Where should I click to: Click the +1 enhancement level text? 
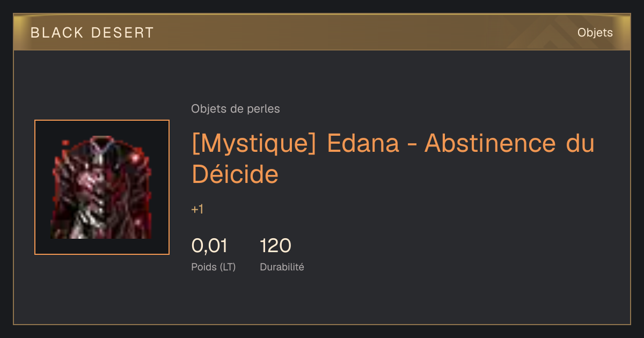197,209
